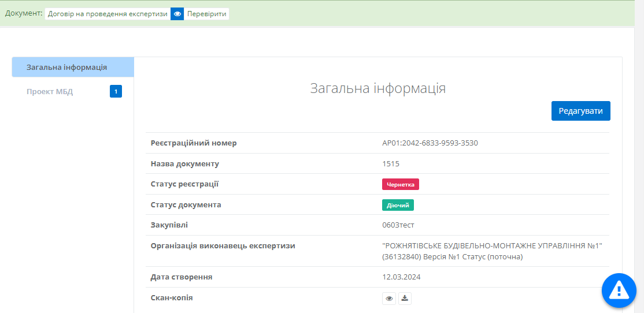
Task: Click the green Діючий status badge
Action: pyautogui.click(x=398, y=205)
